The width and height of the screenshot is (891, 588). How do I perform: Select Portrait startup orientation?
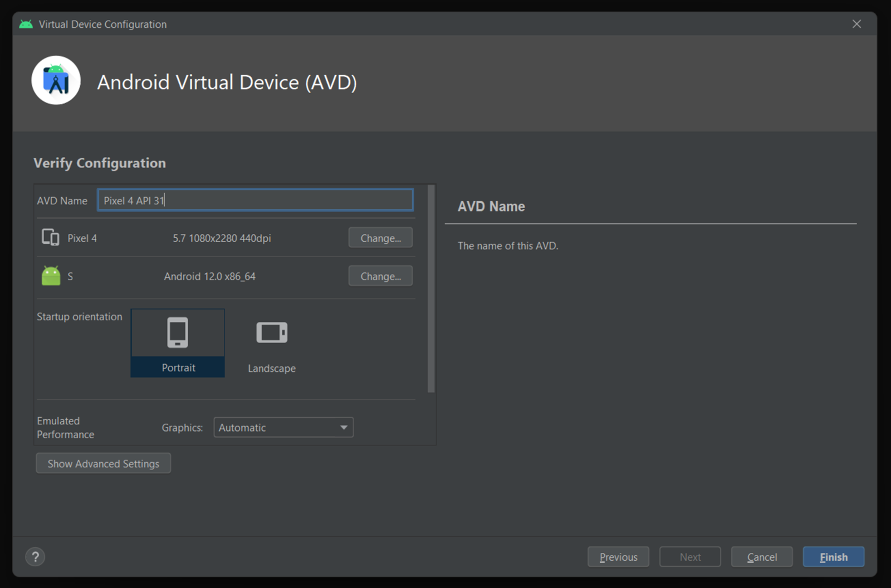[x=178, y=343]
